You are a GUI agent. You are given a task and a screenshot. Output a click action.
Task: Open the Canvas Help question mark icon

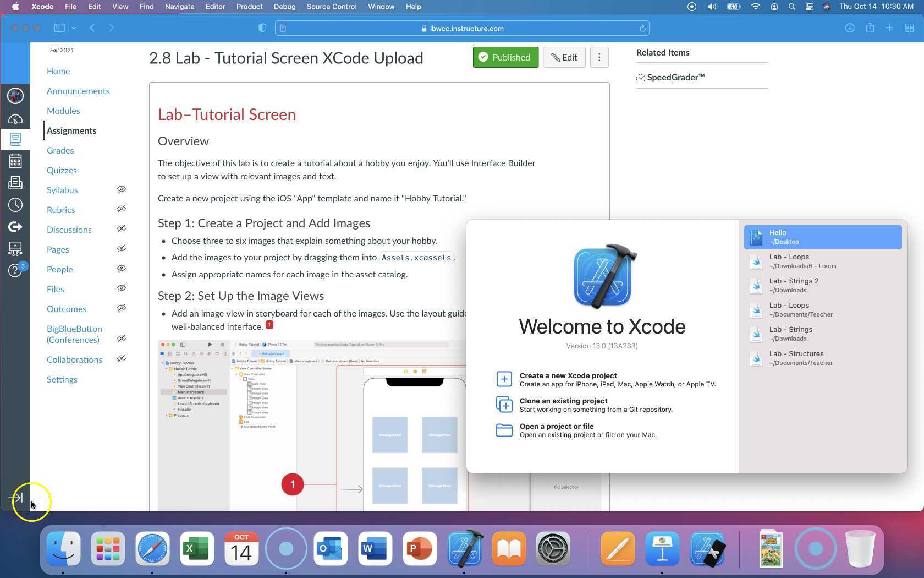coord(15,271)
